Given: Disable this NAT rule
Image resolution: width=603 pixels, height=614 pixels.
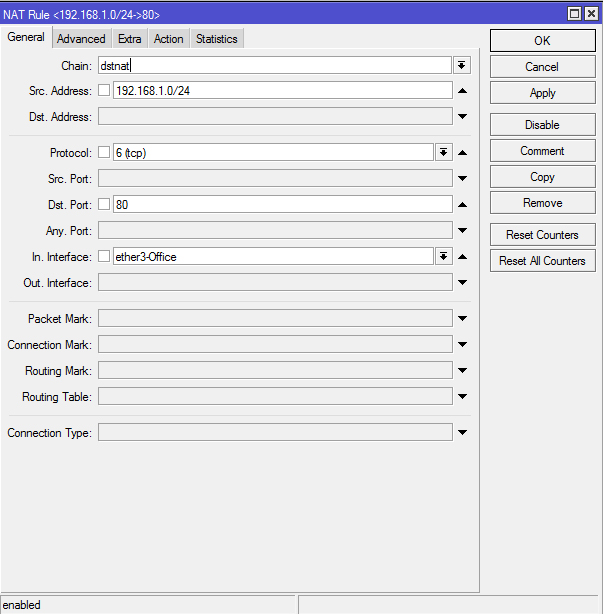Looking at the screenshot, I should coord(542,125).
